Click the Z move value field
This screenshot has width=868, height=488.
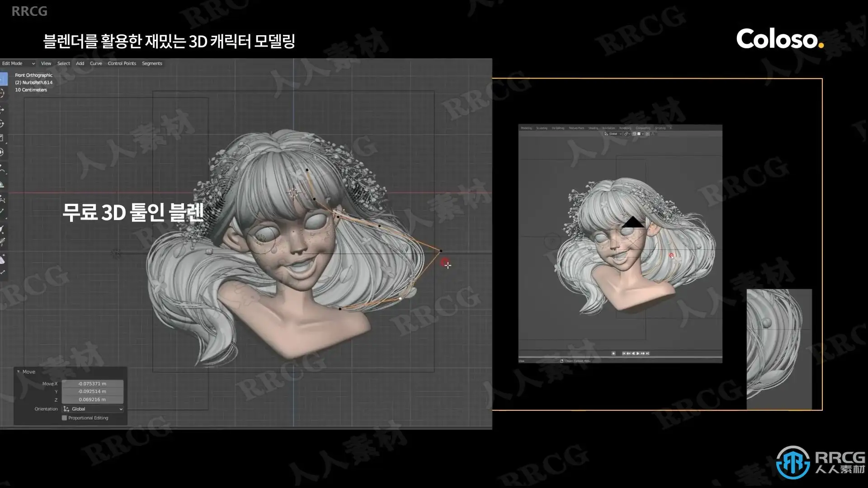(92, 399)
